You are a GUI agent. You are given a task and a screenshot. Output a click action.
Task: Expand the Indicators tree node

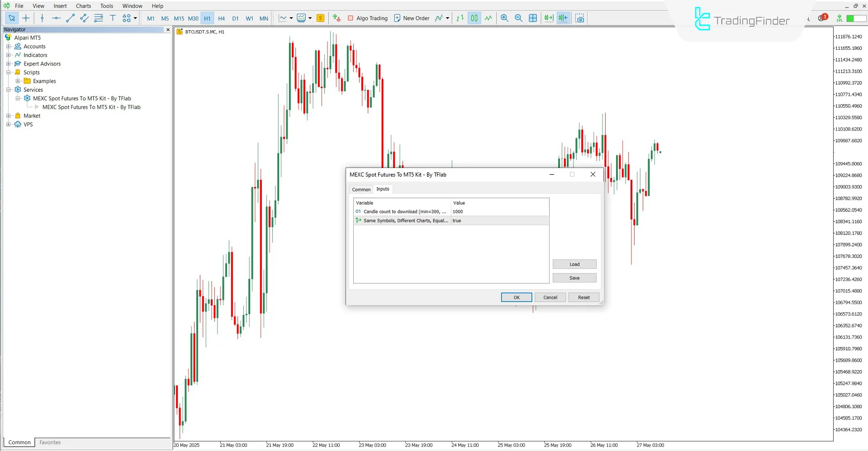pos(8,55)
